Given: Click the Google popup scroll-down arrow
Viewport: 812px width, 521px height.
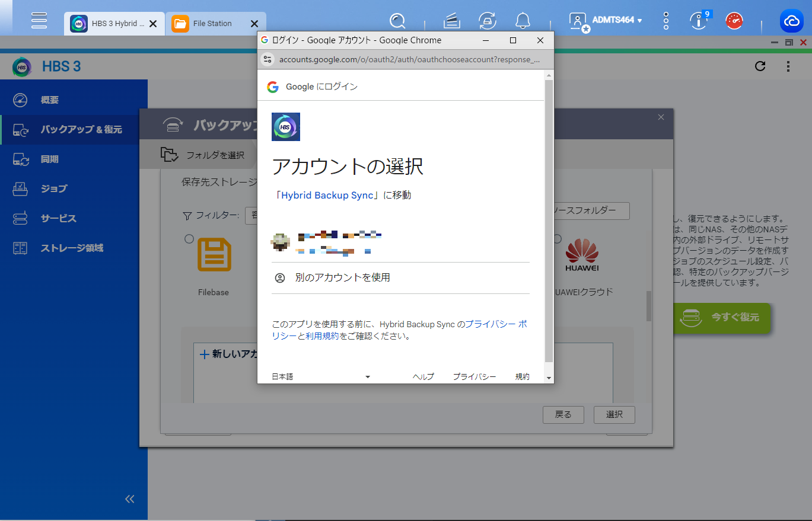Looking at the screenshot, I should click(549, 378).
